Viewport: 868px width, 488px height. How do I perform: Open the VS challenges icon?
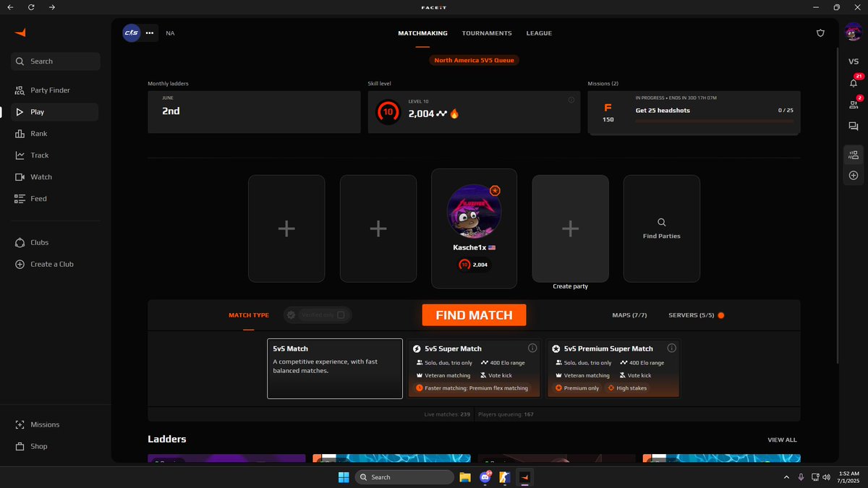coord(854,61)
